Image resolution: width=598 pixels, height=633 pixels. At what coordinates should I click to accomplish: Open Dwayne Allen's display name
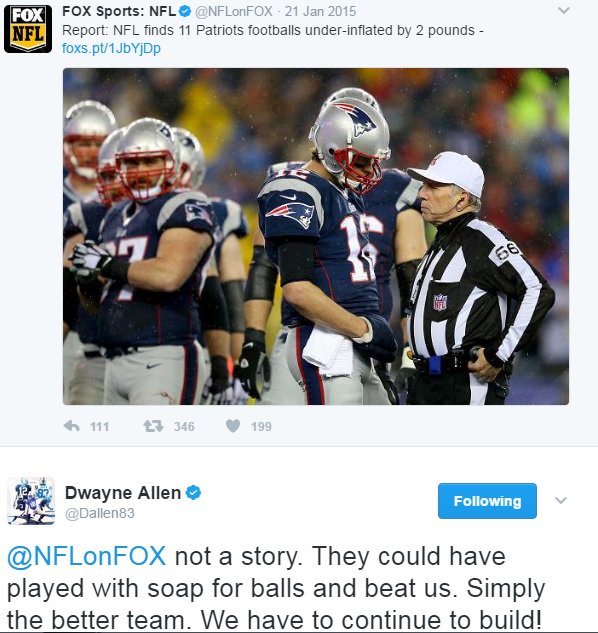pos(123,493)
